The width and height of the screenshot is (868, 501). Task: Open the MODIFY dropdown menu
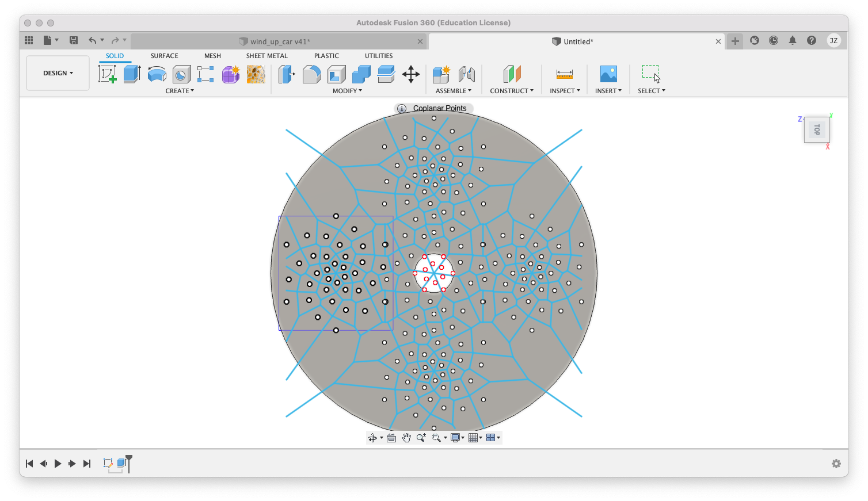[x=347, y=91]
